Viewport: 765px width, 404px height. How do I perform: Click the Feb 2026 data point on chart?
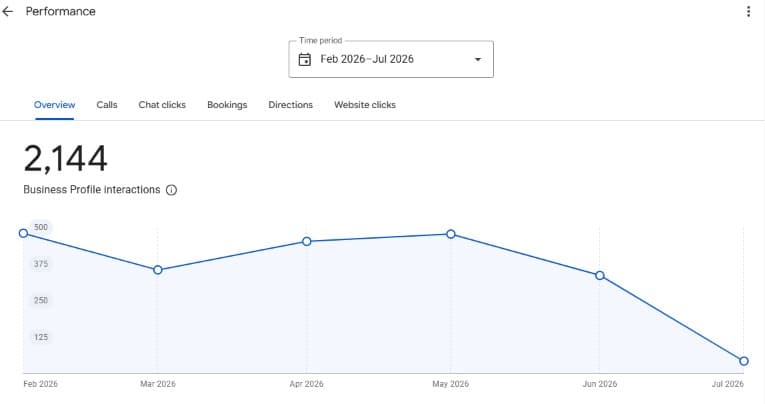23,233
